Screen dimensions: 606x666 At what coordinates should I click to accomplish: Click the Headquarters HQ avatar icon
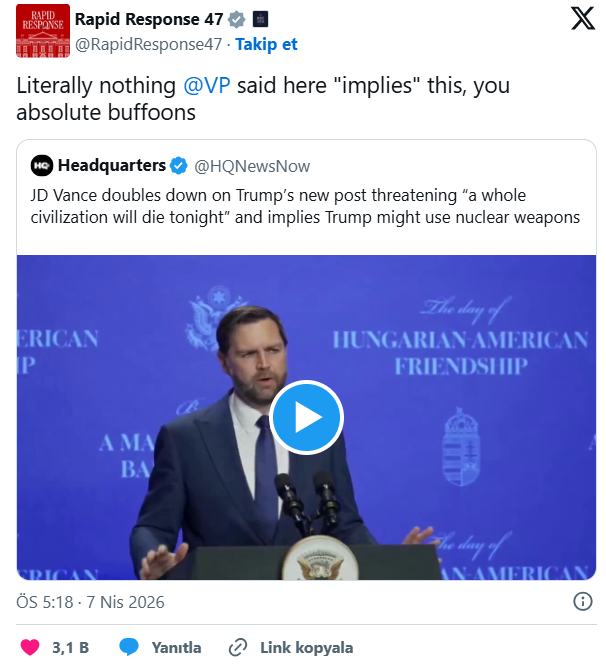click(42, 166)
